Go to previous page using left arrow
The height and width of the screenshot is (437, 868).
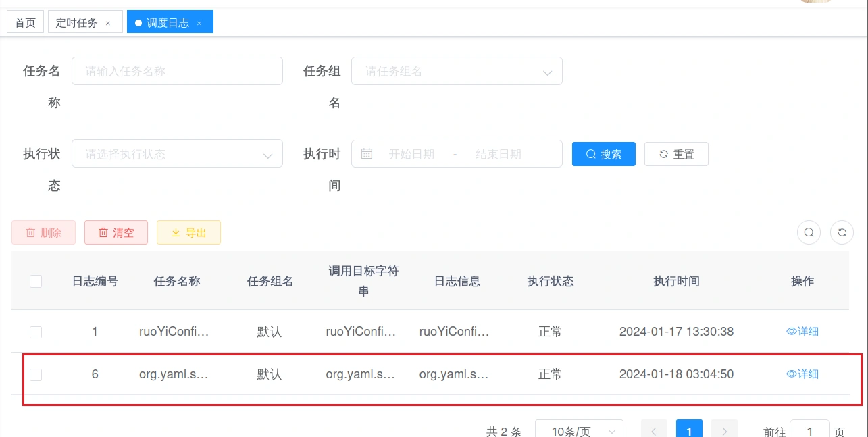tap(654, 431)
